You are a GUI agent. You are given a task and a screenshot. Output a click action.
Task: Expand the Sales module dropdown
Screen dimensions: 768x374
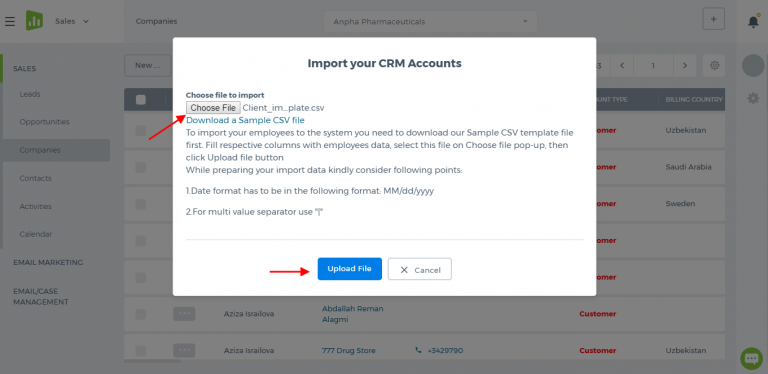click(x=72, y=21)
